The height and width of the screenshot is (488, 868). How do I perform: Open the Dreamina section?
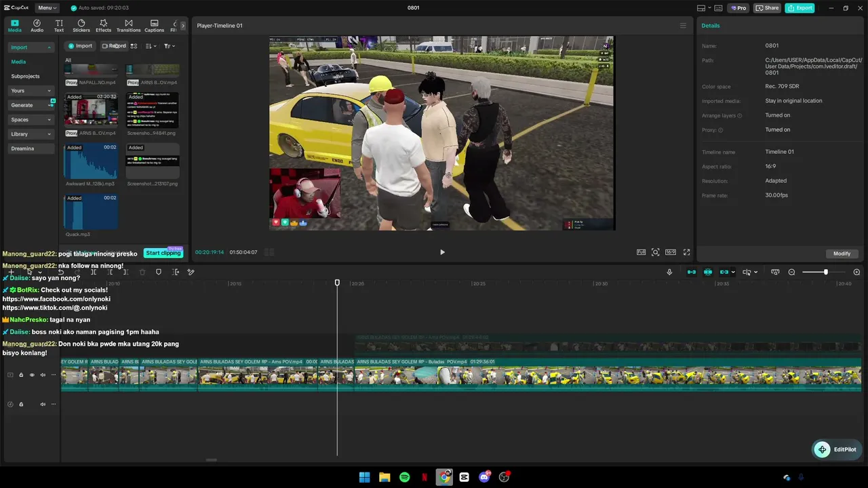click(x=31, y=148)
